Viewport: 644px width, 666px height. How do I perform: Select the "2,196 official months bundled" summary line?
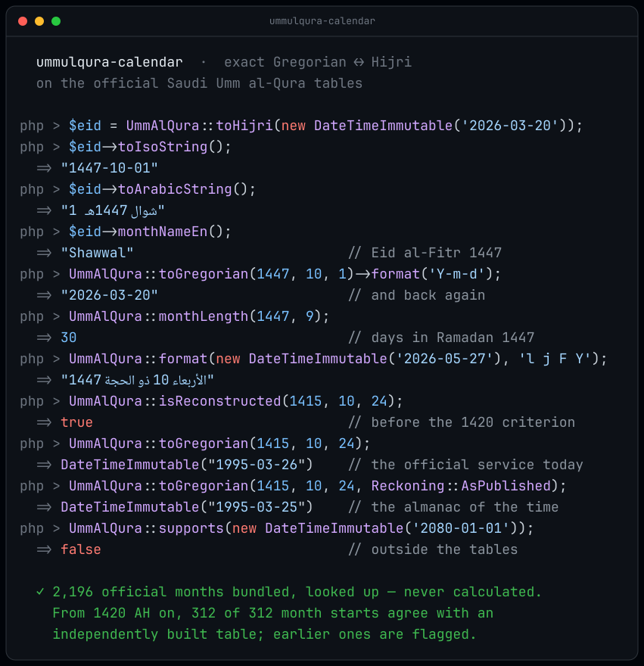pyautogui.click(x=297, y=592)
